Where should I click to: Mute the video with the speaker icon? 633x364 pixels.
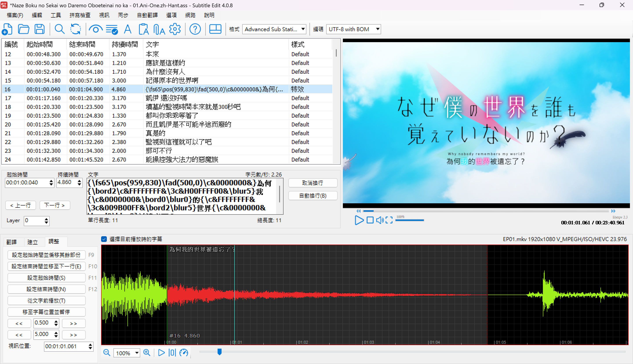[380, 220]
